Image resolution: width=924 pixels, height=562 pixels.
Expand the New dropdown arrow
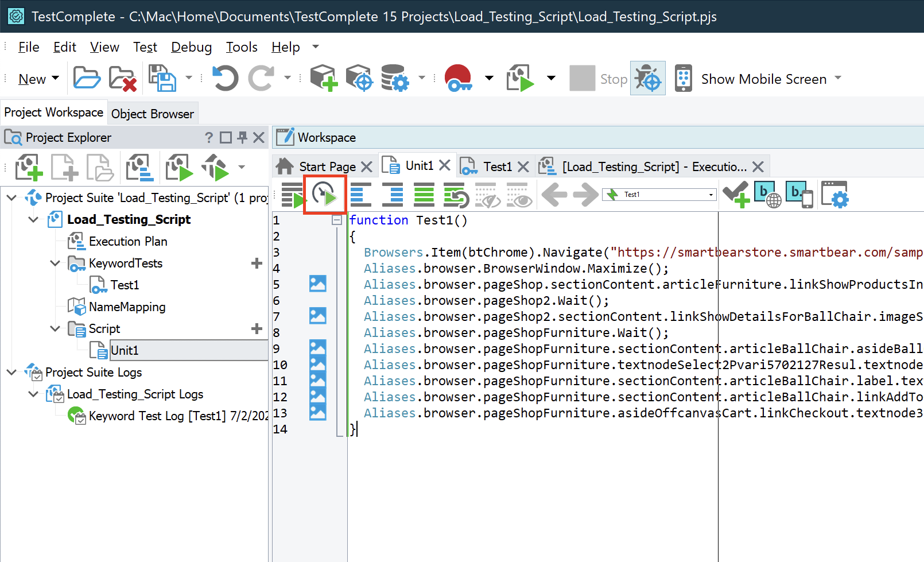tap(56, 79)
